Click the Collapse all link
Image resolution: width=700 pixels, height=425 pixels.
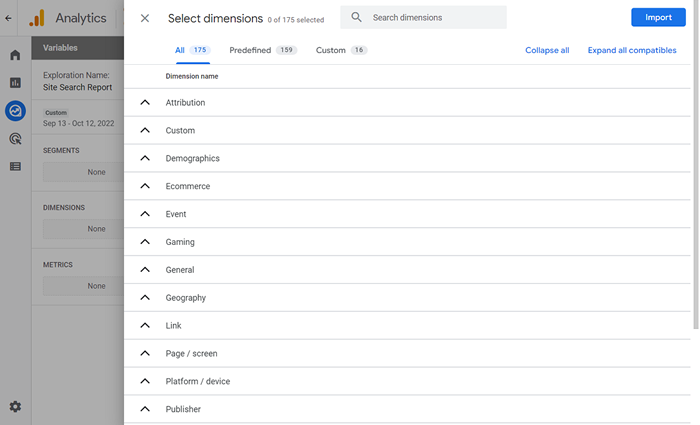click(547, 50)
